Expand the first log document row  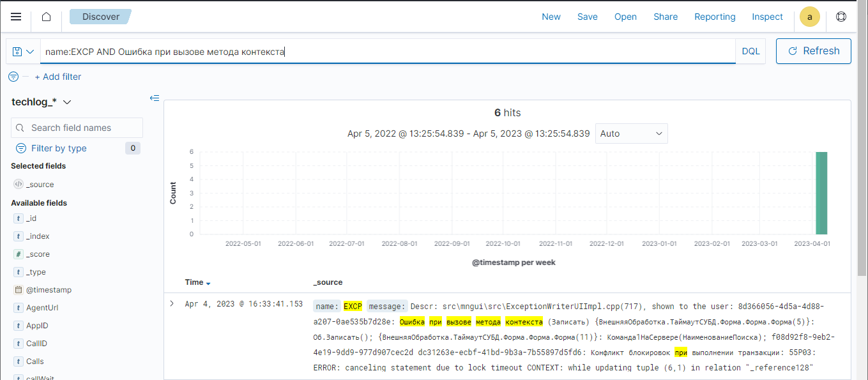172,304
